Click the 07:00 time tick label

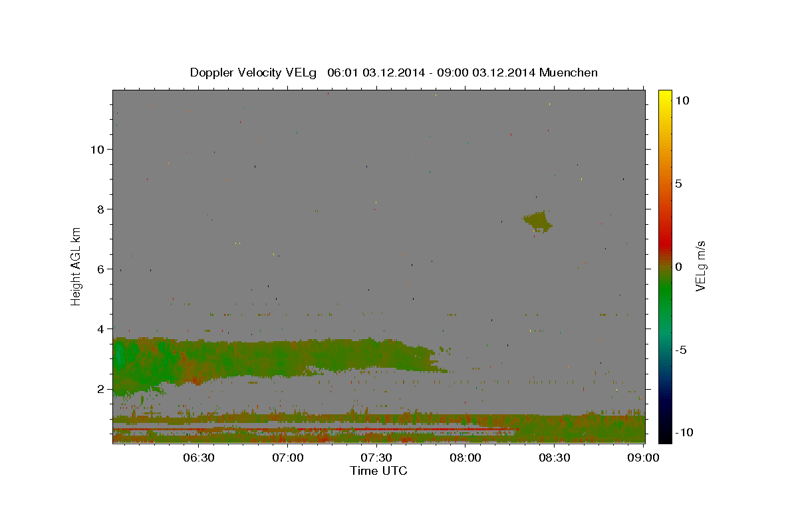click(288, 458)
